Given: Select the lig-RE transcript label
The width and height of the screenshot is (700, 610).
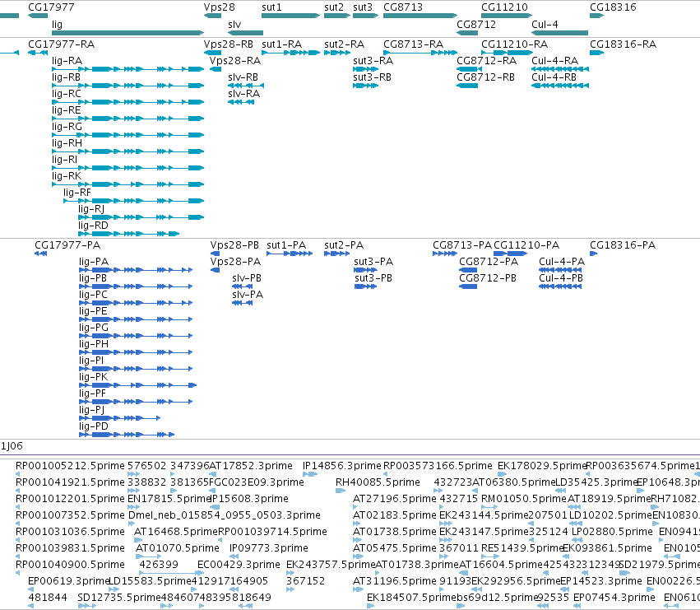Looking at the screenshot, I should (66, 110).
